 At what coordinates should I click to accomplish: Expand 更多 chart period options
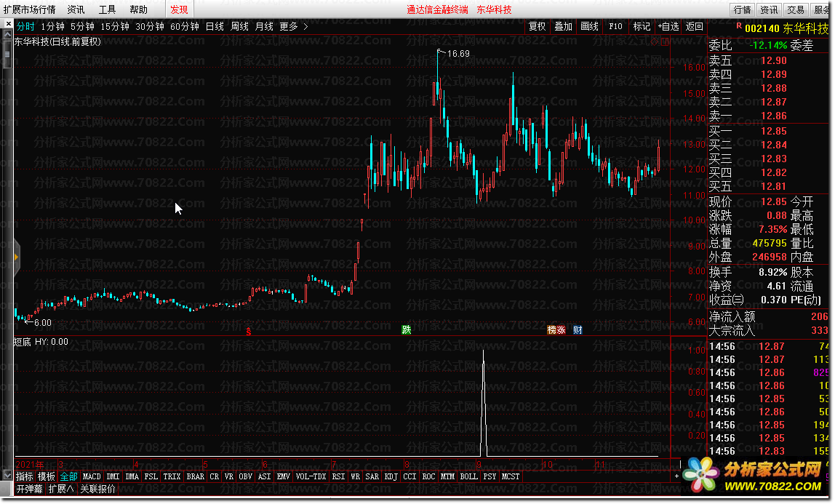pyautogui.click(x=293, y=26)
